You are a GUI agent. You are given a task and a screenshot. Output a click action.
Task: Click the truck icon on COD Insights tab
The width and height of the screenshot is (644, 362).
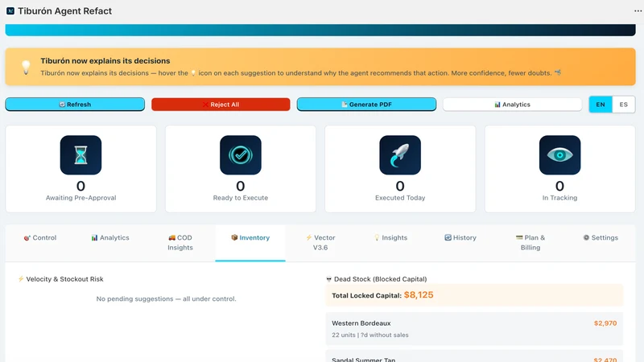171,237
